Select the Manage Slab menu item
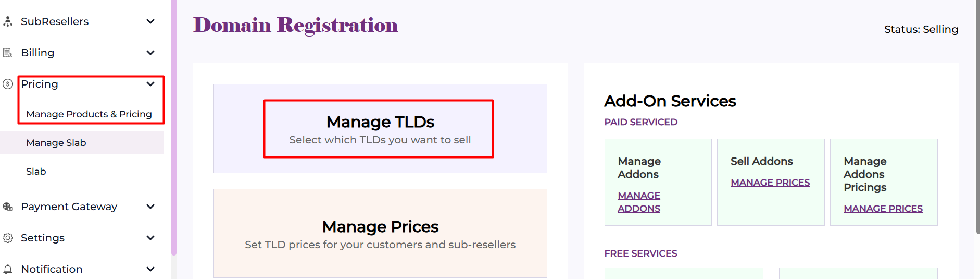The height and width of the screenshot is (279, 980). [x=56, y=143]
